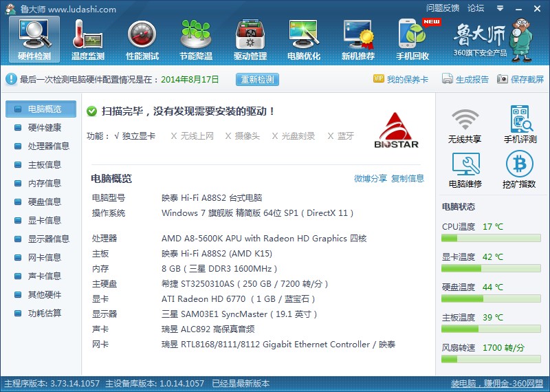Click the 蓝牙 feature label

(340, 136)
